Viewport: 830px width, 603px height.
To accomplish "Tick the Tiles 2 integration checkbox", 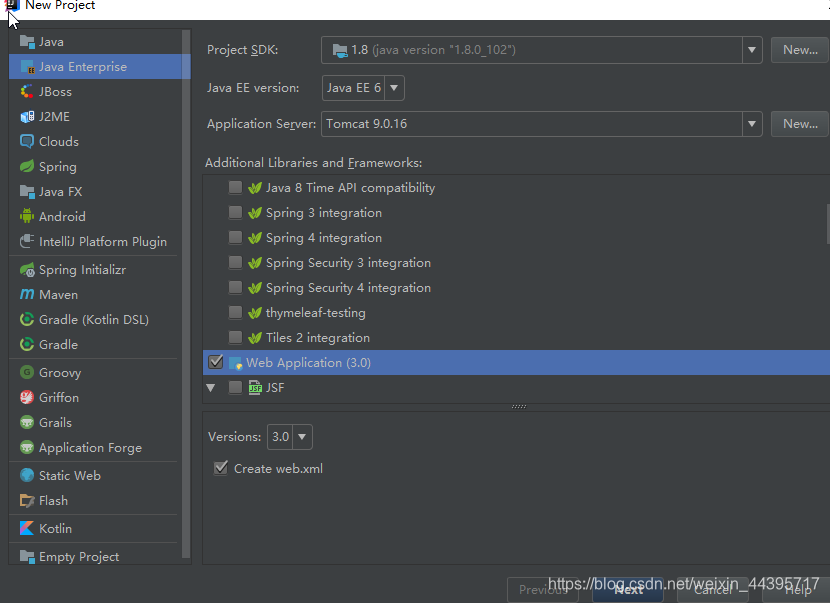I will (x=235, y=337).
